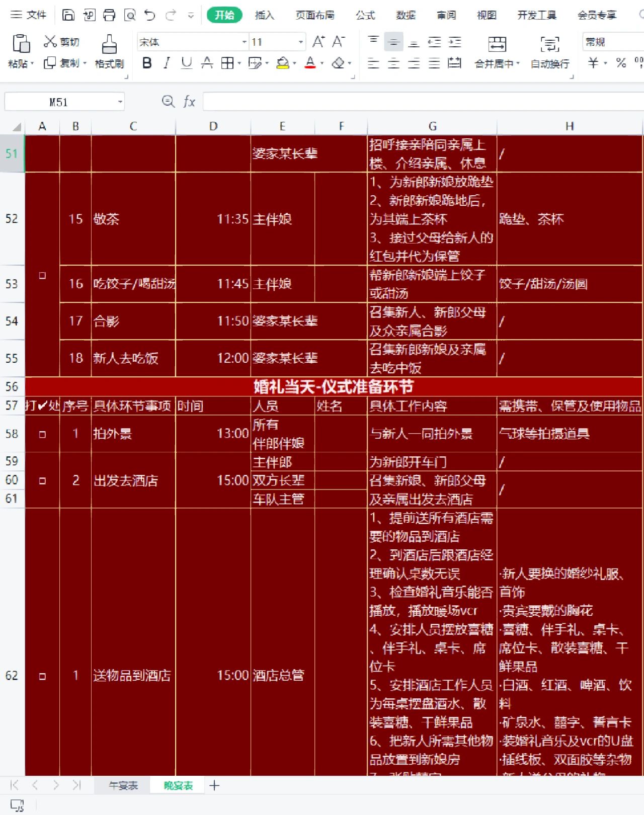
Task: Open the 常规 number format dropdown
Action: (x=613, y=42)
